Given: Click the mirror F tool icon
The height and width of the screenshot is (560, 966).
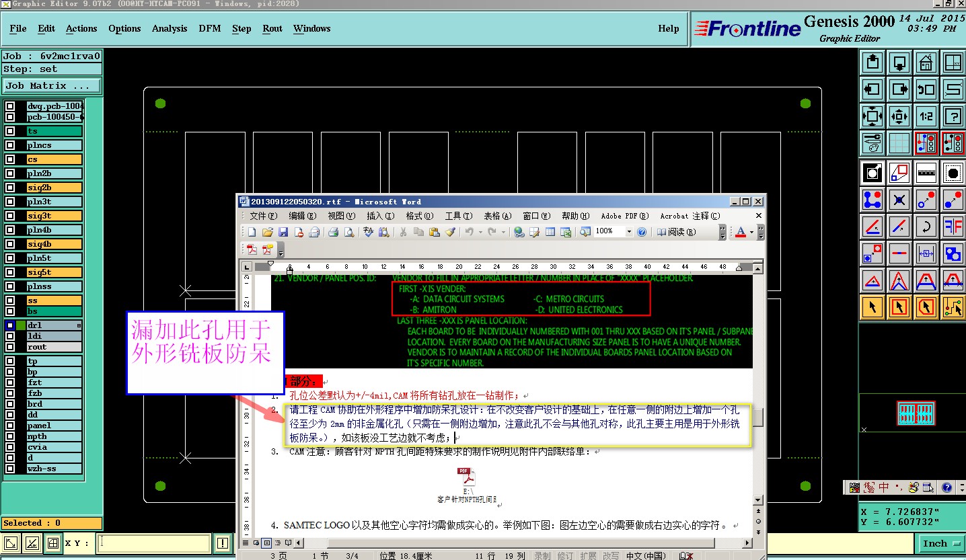Looking at the screenshot, I should tap(953, 226).
